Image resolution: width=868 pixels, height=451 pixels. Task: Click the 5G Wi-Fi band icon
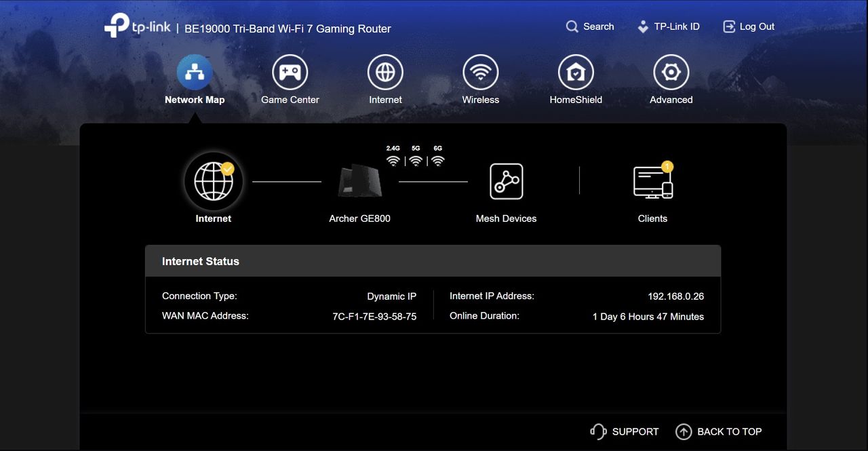pos(416,161)
